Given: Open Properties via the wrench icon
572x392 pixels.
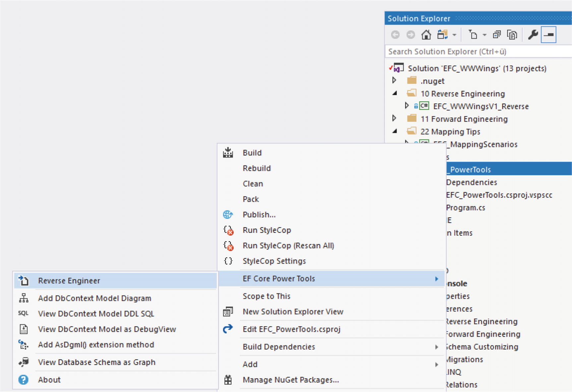Looking at the screenshot, I should click(533, 35).
